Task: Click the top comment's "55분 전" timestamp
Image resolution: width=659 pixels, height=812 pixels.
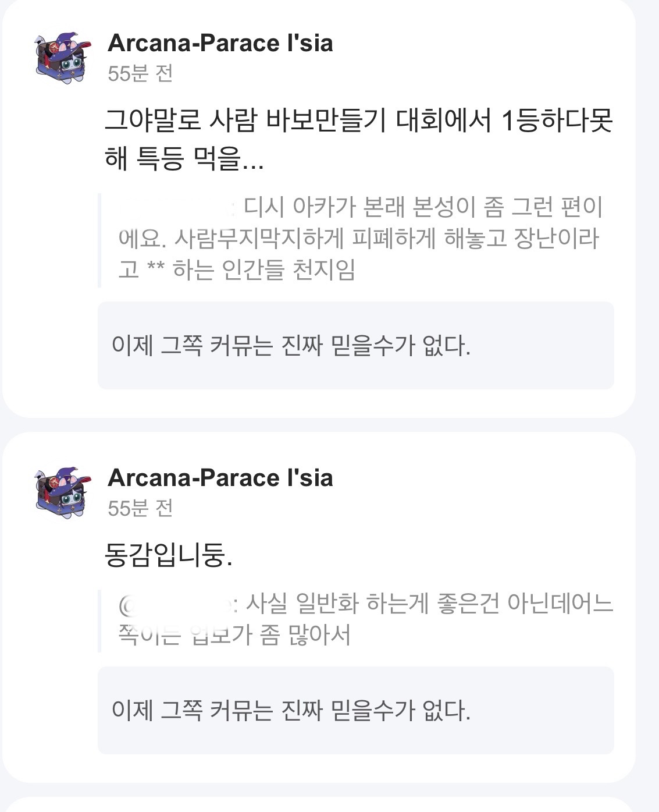Action: [140, 74]
